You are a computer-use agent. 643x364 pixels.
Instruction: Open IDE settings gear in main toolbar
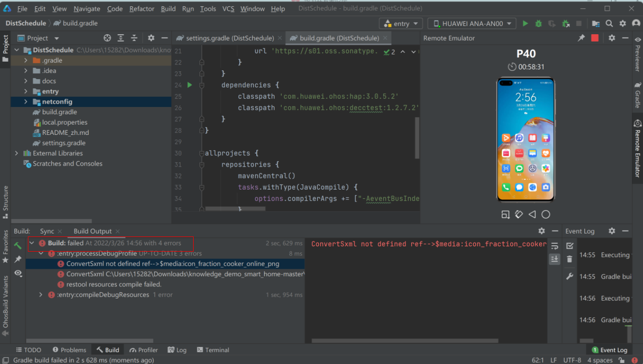point(622,23)
